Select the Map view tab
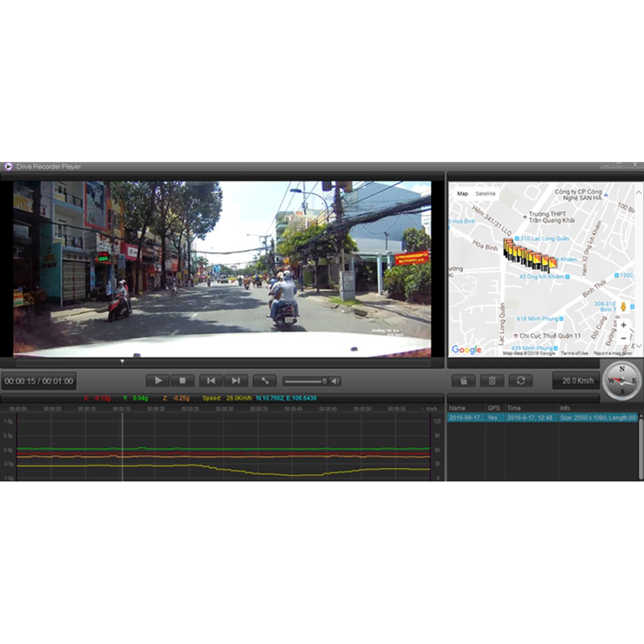This screenshot has height=644, width=644. (x=462, y=194)
